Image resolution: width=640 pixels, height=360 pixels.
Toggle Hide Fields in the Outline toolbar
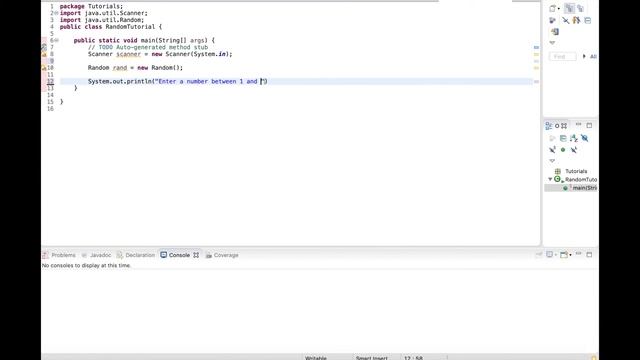[x=584, y=138]
